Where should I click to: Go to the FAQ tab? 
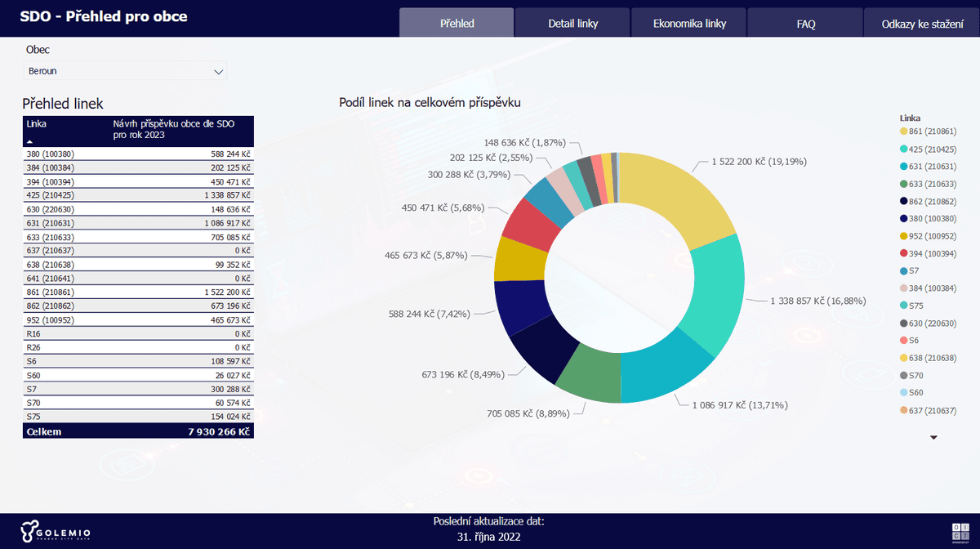point(805,24)
